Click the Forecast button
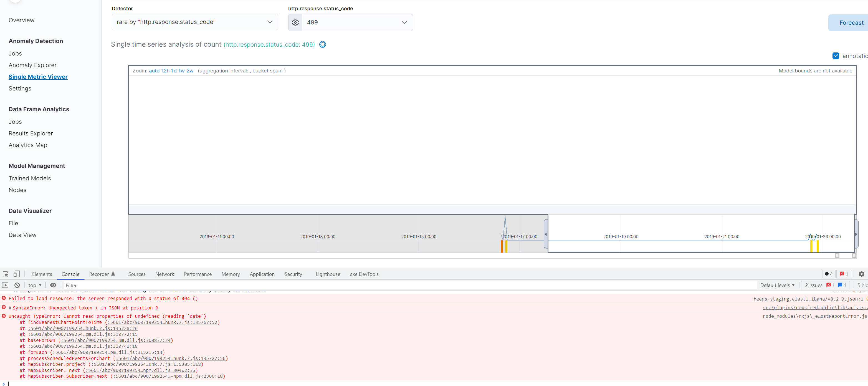The image size is (868, 386). click(x=851, y=22)
